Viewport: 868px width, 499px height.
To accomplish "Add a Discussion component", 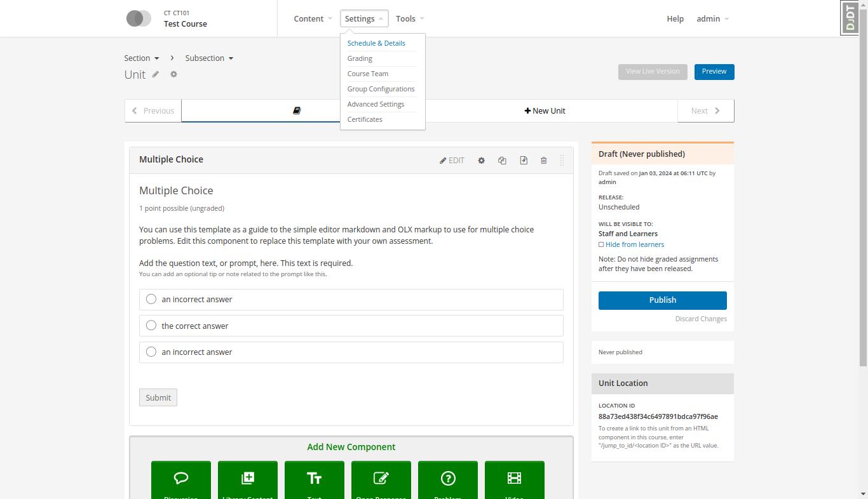I will (x=181, y=481).
